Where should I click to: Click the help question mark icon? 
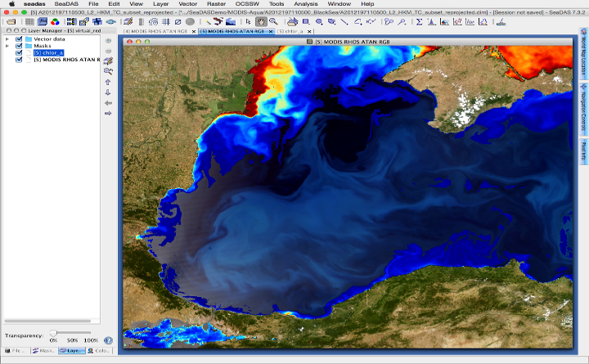(108, 339)
